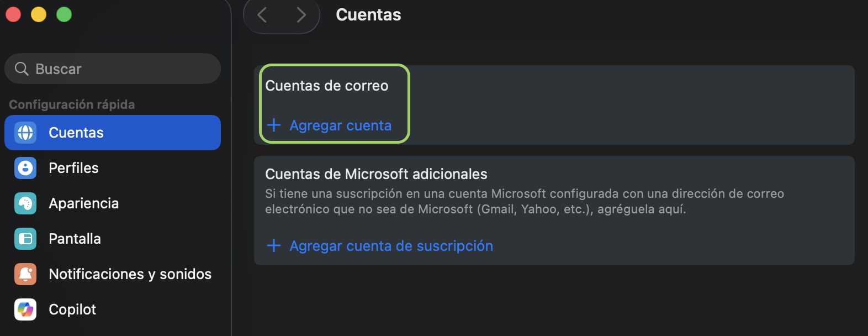This screenshot has height=336, width=868.
Task: Focus the Buscar search field
Action: tap(113, 69)
